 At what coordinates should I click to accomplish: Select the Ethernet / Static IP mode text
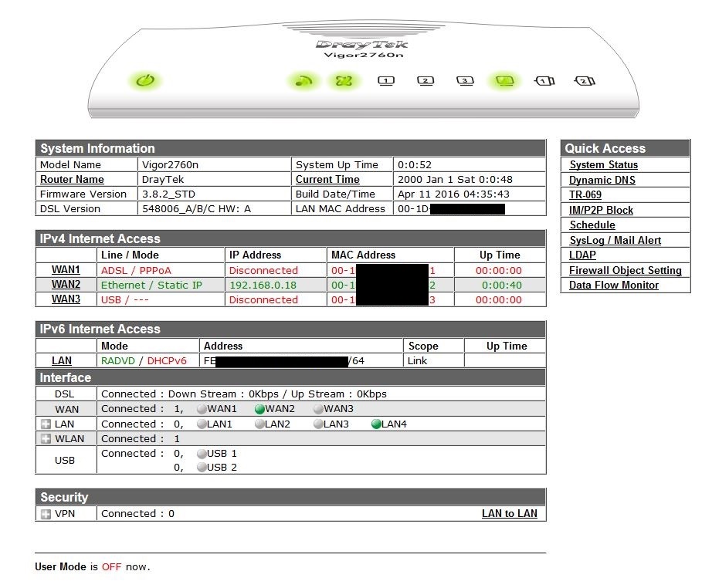[x=151, y=285]
